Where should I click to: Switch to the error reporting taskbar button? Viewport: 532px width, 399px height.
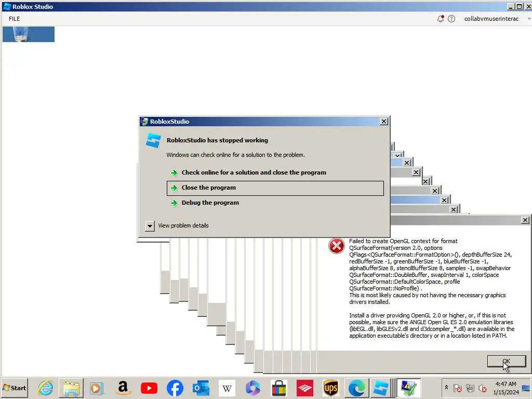[x=408, y=388]
